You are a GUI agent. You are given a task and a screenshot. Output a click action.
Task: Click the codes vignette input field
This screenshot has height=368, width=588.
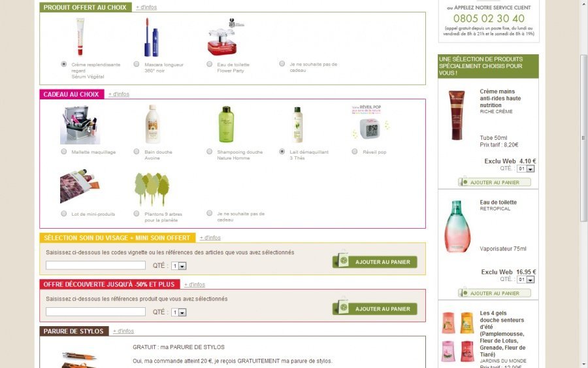[x=95, y=265]
